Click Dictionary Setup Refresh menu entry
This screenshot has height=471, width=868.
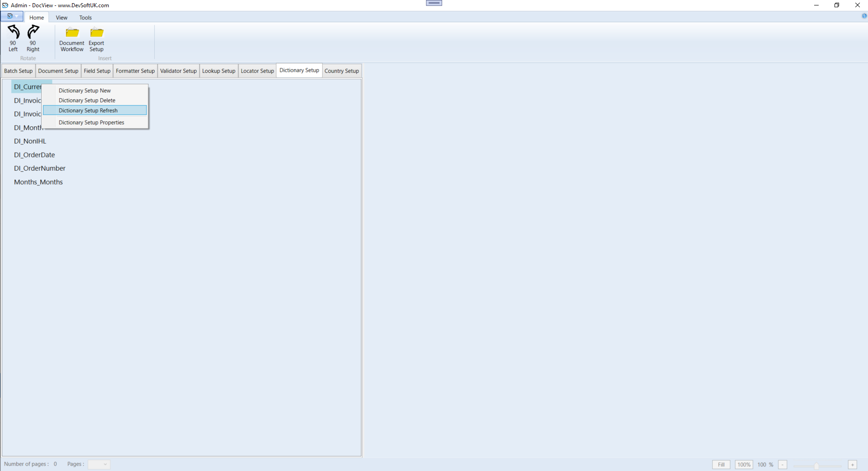[88, 110]
